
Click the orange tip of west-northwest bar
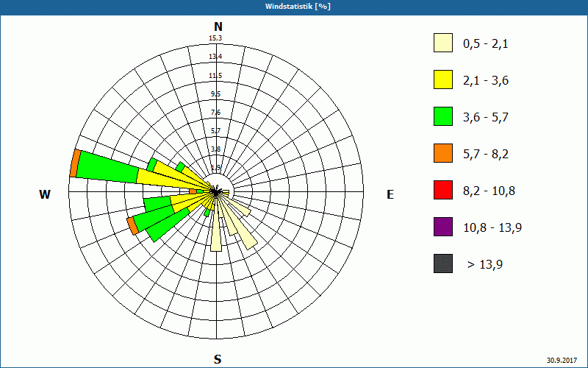[75, 163]
